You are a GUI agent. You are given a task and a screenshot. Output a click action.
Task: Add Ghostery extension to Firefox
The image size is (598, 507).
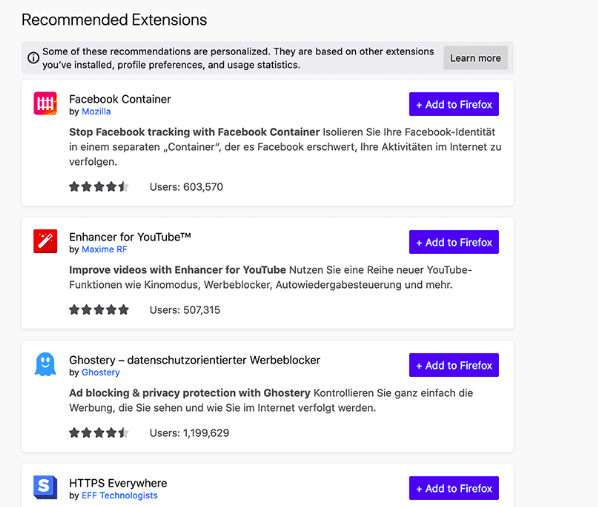pos(454,365)
